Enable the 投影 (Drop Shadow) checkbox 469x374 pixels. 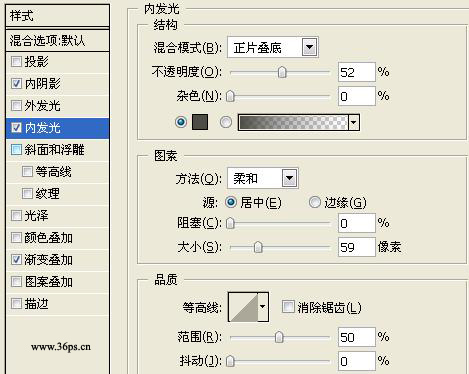pos(16,62)
